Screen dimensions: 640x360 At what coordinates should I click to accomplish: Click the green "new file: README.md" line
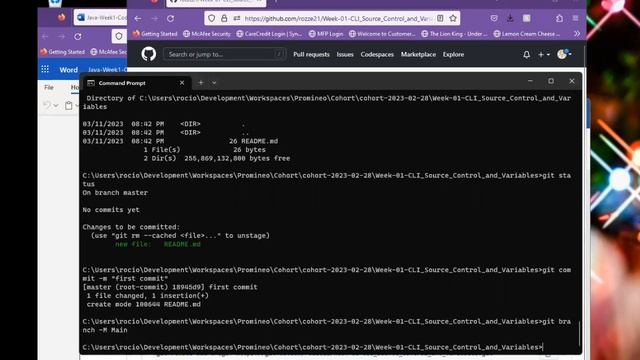(x=158, y=244)
